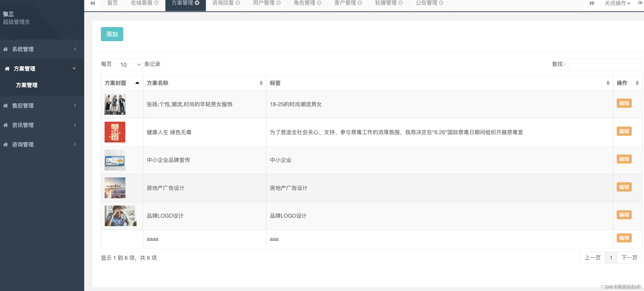Screen dimensions: 644x291
Task: Open the per-page records dropdown showing 10
Action: [128, 65]
